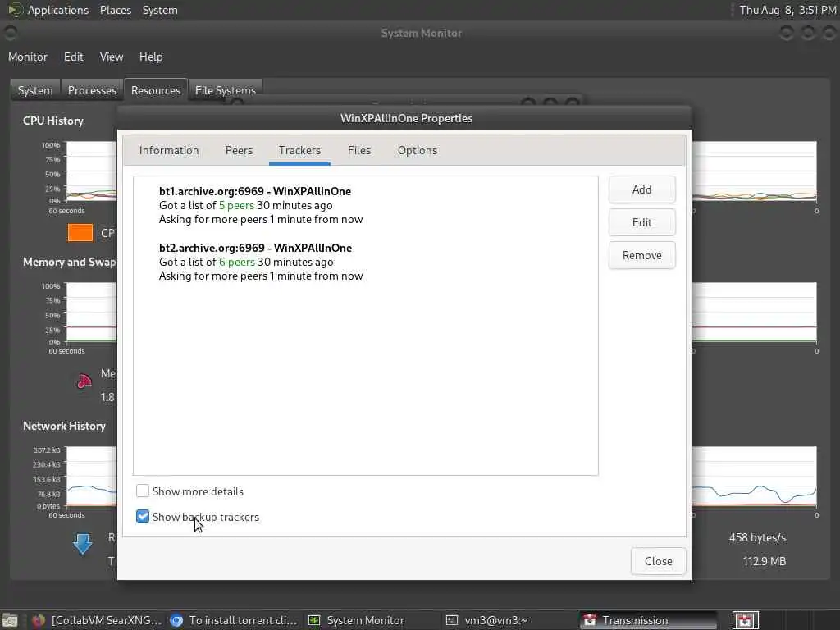Select the bt2.archive.org:6969 tracker entry

[x=365, y=262]
